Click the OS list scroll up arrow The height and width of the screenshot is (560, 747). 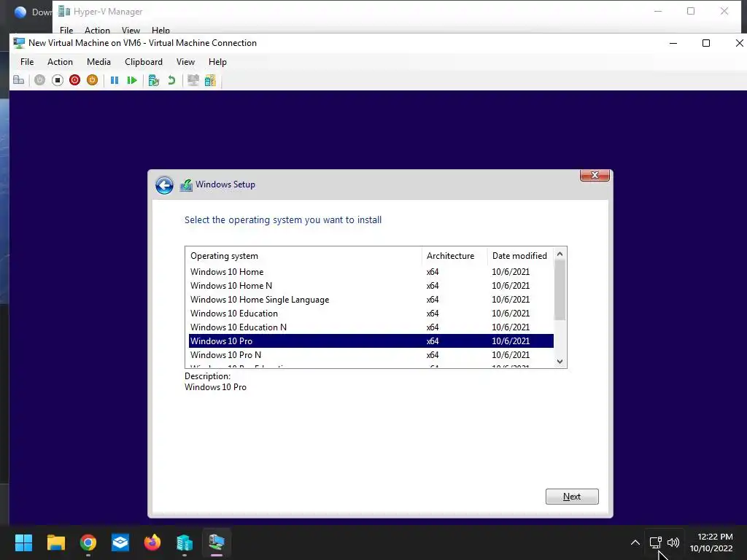pos(560,254)
